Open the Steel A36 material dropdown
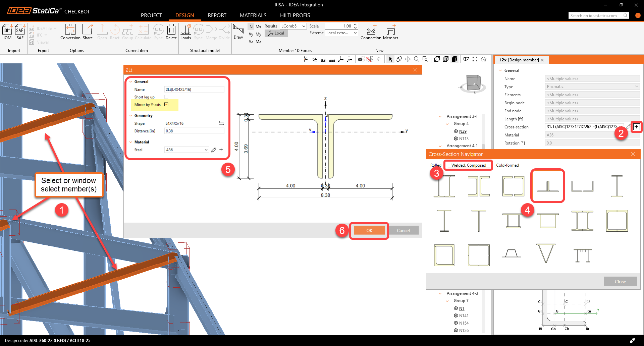This screenshot has height=346, width=644. pyautogui.click(x=186, y=150)
